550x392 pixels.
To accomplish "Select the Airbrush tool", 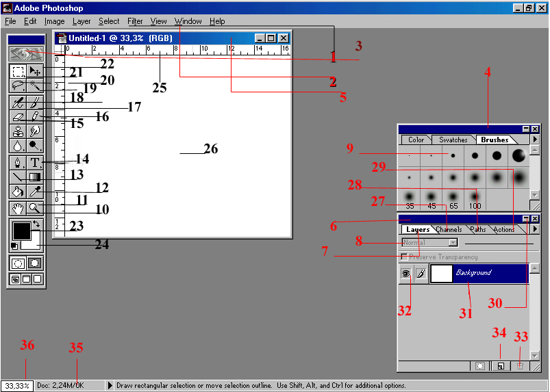I will [18, 103].
